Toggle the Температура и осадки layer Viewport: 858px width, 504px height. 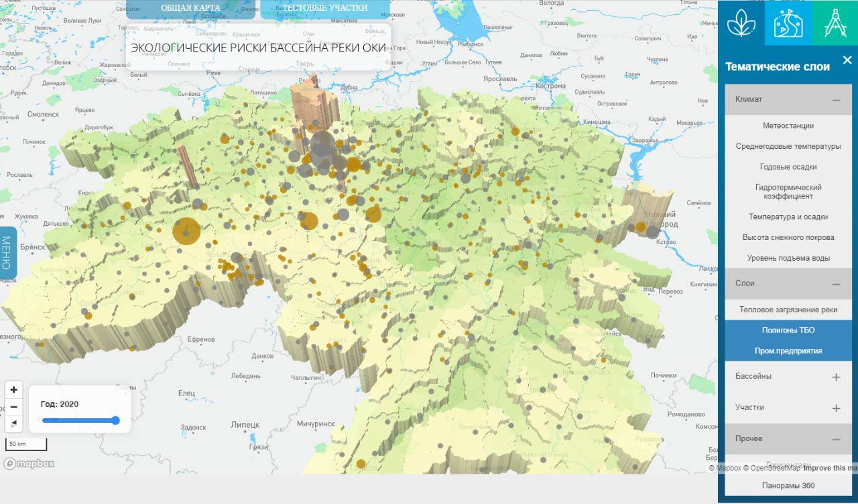[788, 217]
